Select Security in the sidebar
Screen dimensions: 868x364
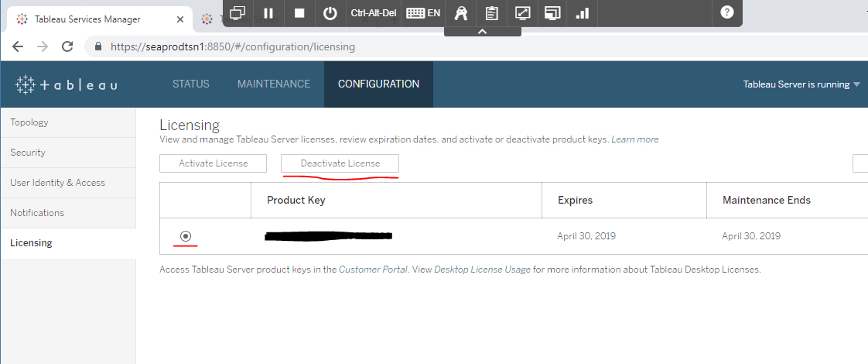(68, 153)
